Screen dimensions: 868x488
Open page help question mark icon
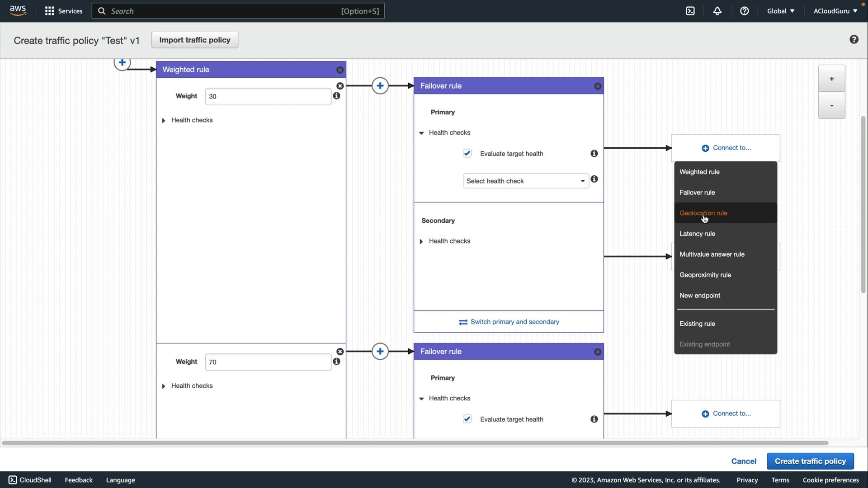(x=854, y=40)
